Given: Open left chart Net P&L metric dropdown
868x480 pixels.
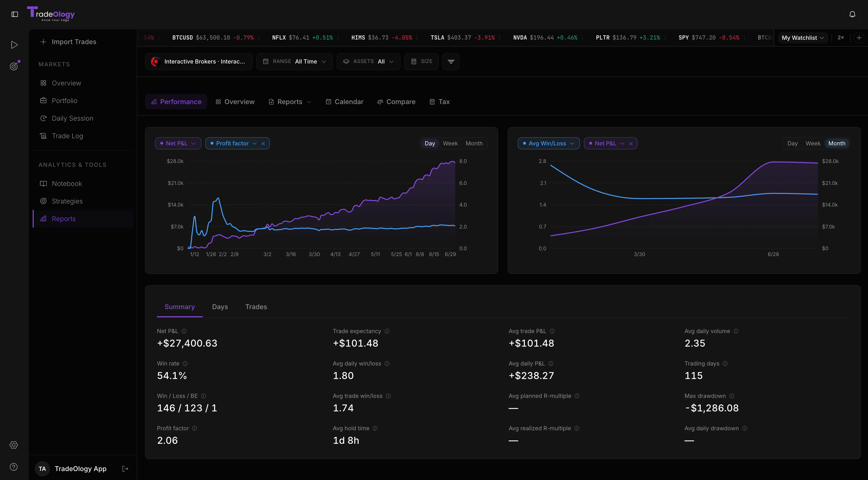Looking at the screenshot, I should (x=178, y=143).
